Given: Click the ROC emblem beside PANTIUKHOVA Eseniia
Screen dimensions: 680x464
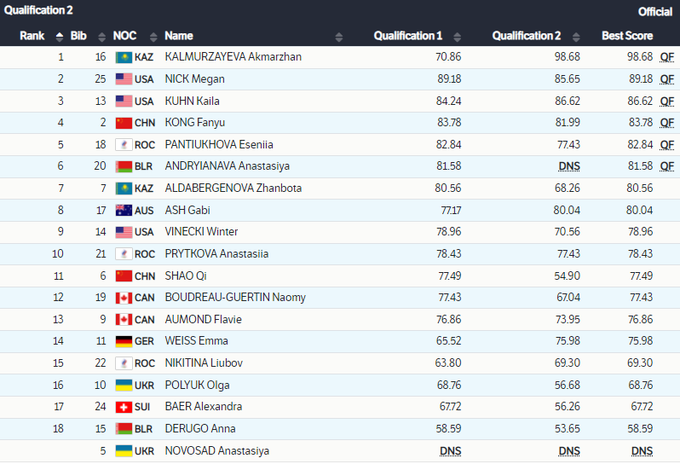Looking at the screenshot, I should (x=124, y=145).
